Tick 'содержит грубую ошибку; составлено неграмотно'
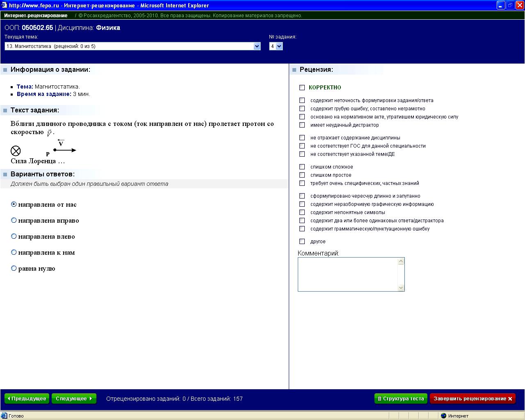The height and width of the screenshot is (420, 525). pyautogui.click(x=302, y=108)
